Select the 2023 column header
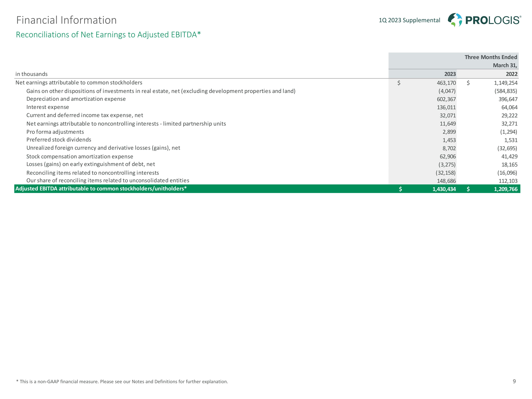 pyautogui.click(x=450, y=74)
